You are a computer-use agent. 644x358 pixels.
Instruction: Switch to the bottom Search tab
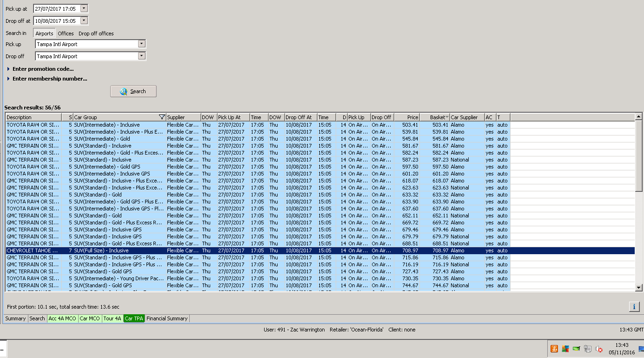coord(37,318)
